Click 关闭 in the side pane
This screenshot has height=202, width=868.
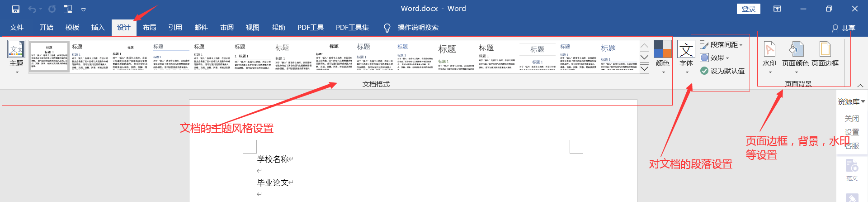tap(852, 119)
